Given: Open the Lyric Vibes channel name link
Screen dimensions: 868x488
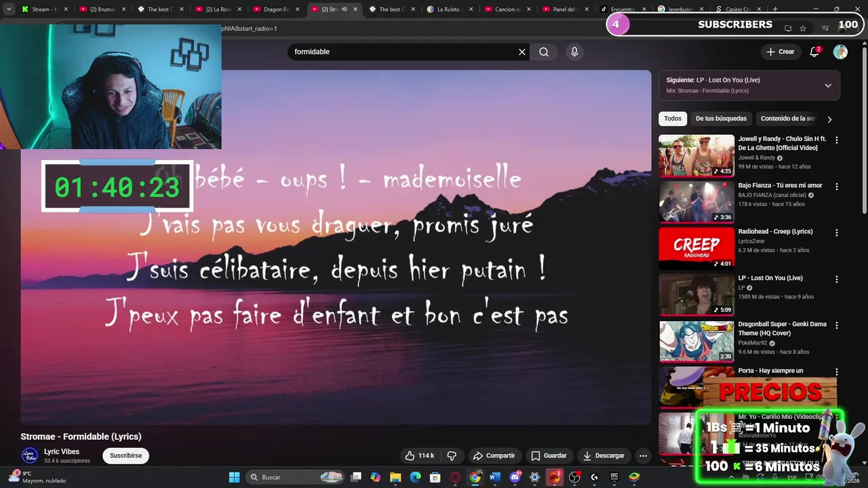Looking at the screenshot, I should (x=62, y=451).
